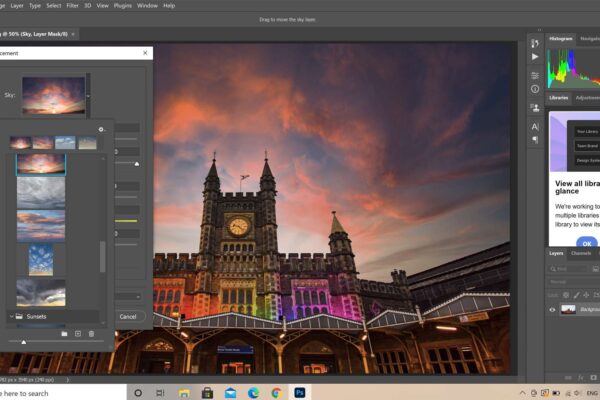Screen dimensions: 600x400
Task: Collapse right panels with the double-arrow
Action: pos(540,30)
